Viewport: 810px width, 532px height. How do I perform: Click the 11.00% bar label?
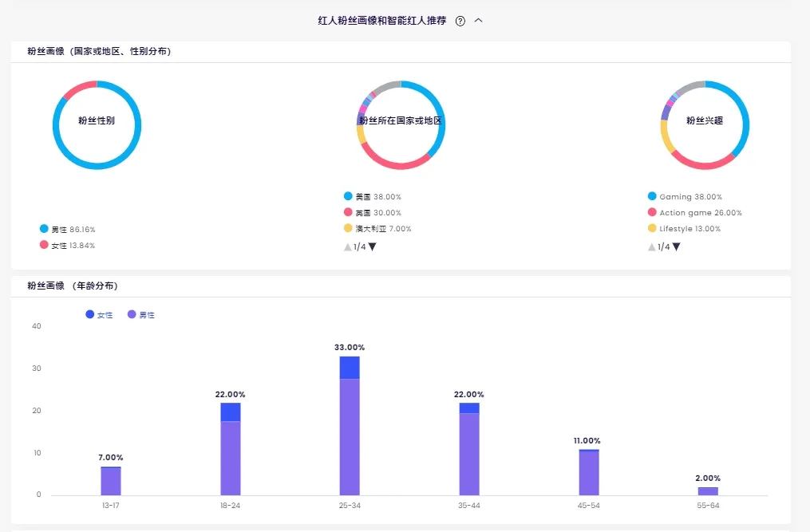(587, 440)
